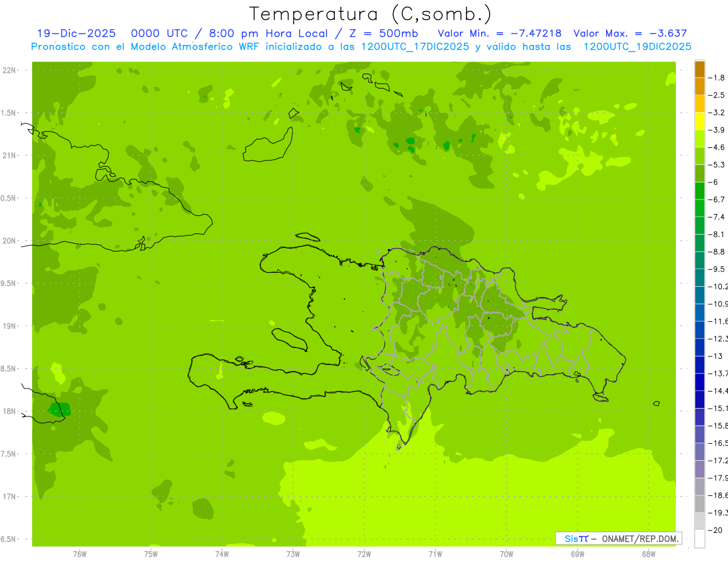Select the '68W' longitude label
This screenshot has width=728, height=562.
[x=649, y=554]
